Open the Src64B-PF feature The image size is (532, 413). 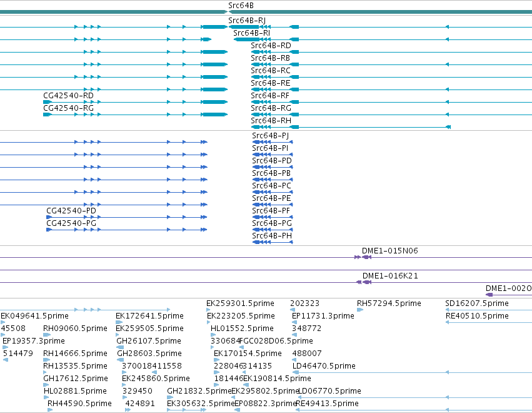point(271,211)
